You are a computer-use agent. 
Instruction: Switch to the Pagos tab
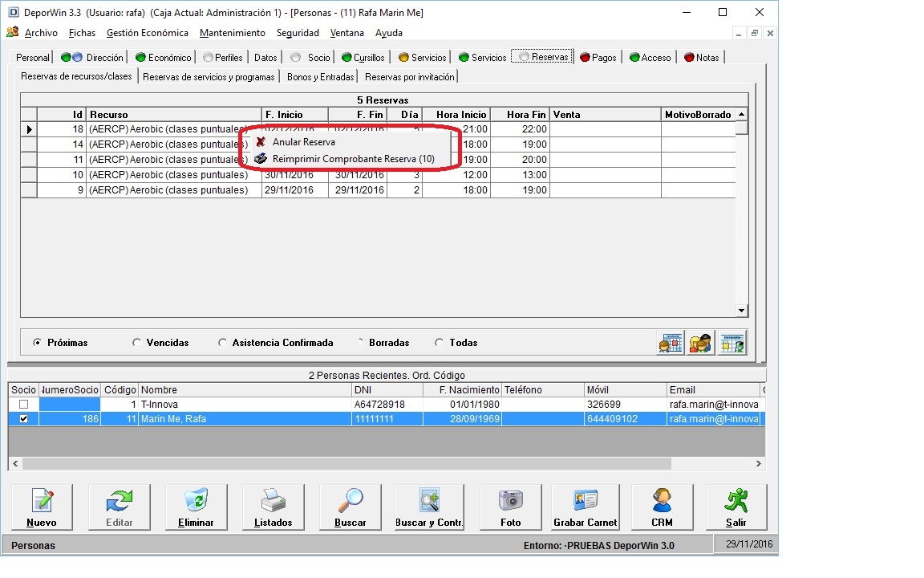pos(598,57)
